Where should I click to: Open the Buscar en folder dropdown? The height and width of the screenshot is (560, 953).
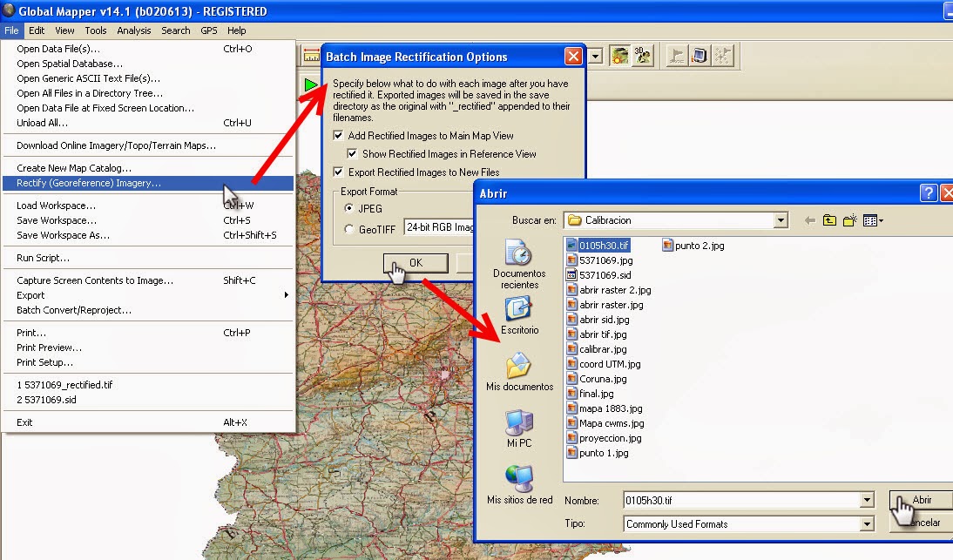tap(781, 220)
